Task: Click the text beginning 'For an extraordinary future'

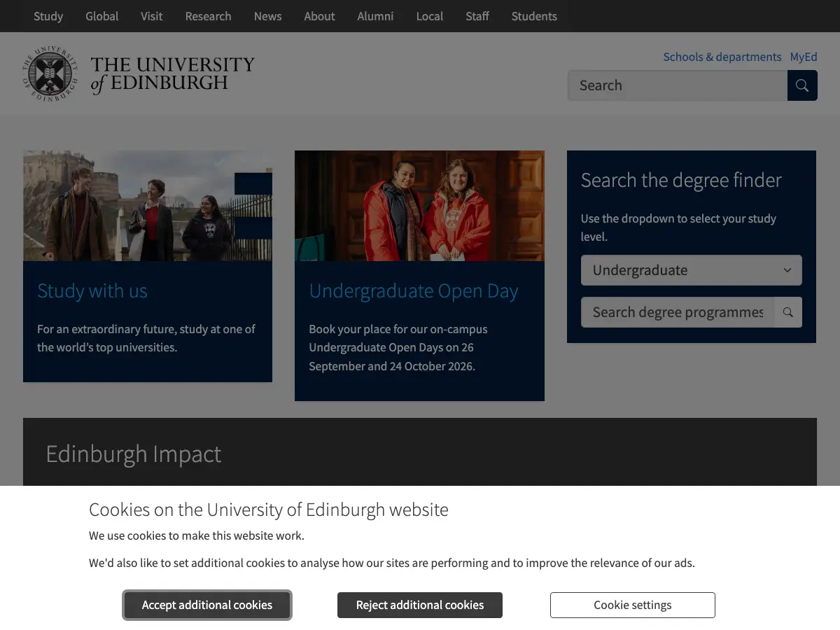Action: click(x=146, y=338)
